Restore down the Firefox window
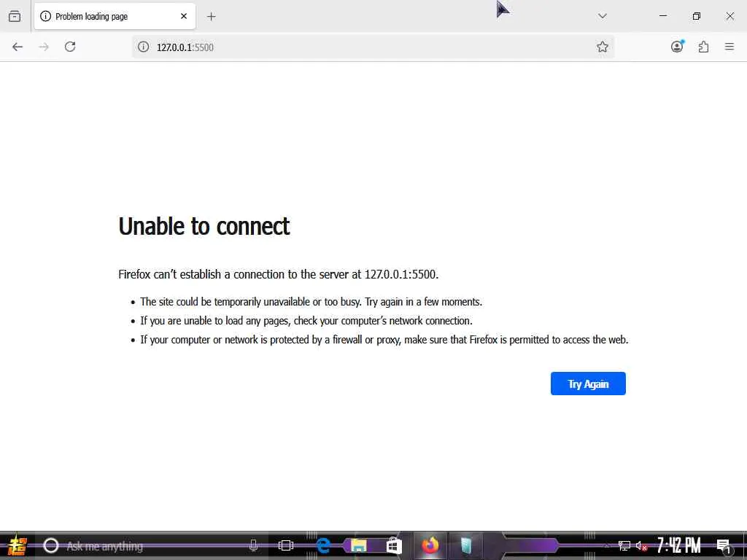747x560 pixels. point(697,16)
